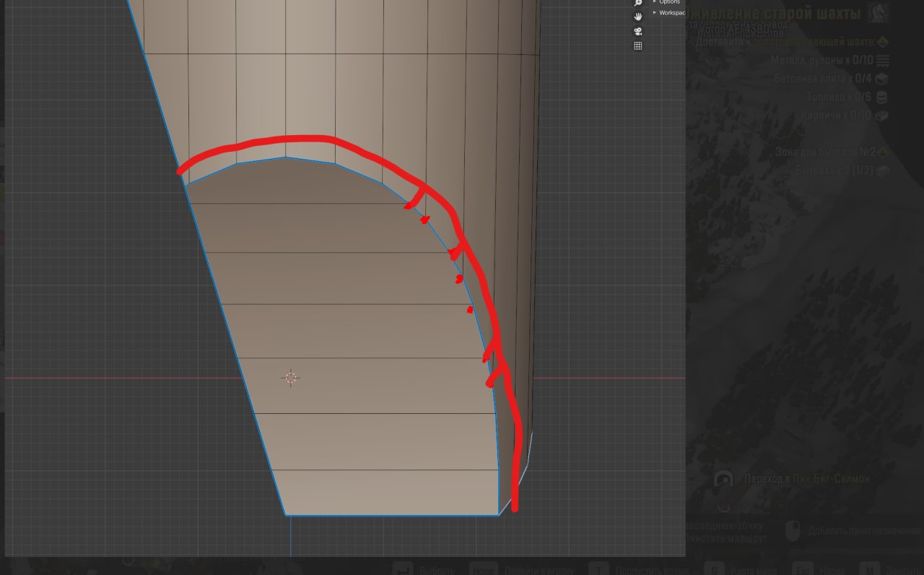This screenshot has height=575, width=924.
Task: Click the "Добавить пункт назначения" hint
Action: [x=864, y=531]
